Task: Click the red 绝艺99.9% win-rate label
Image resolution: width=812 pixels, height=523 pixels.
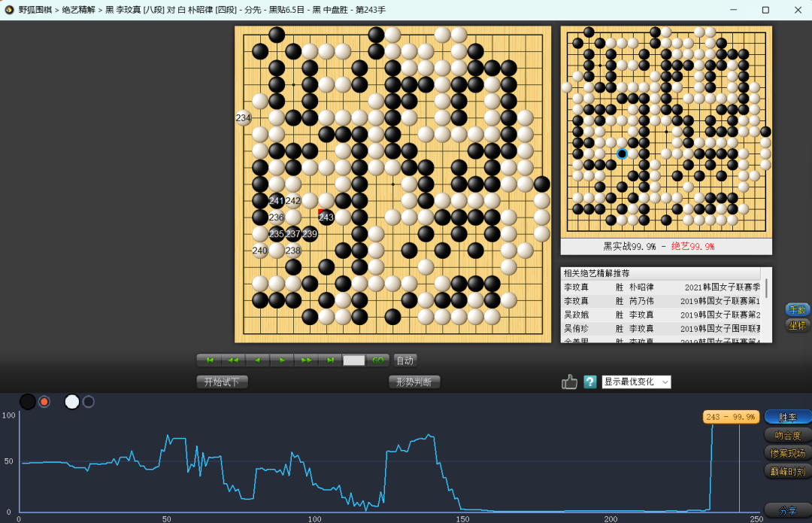Action: pos(693,247)
